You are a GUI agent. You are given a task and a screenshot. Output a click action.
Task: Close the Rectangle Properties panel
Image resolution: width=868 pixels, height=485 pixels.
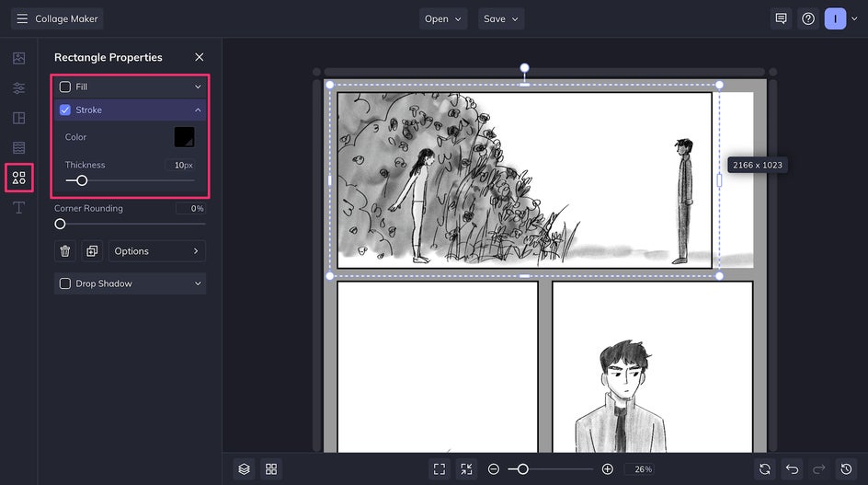pos(200,57)
